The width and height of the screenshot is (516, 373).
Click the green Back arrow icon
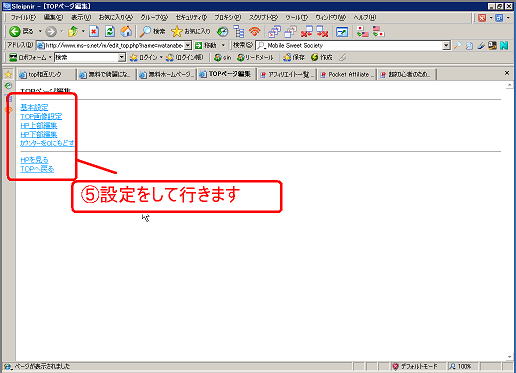[15, 32]
